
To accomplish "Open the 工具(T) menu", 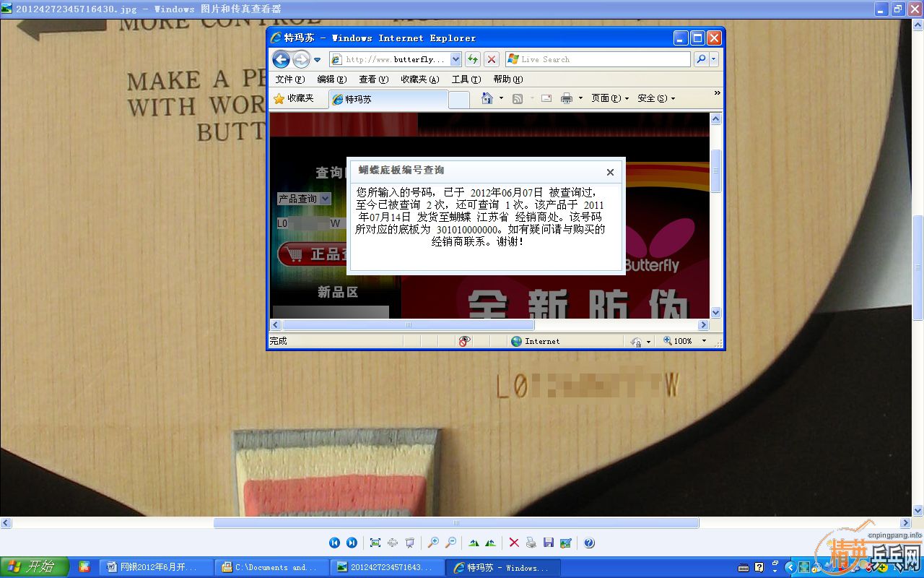I will 466,79.
